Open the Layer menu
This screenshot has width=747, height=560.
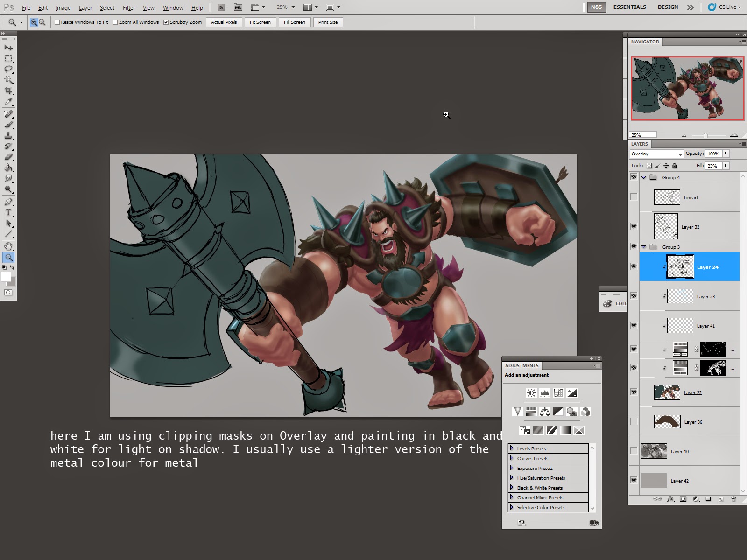(85, 7)
